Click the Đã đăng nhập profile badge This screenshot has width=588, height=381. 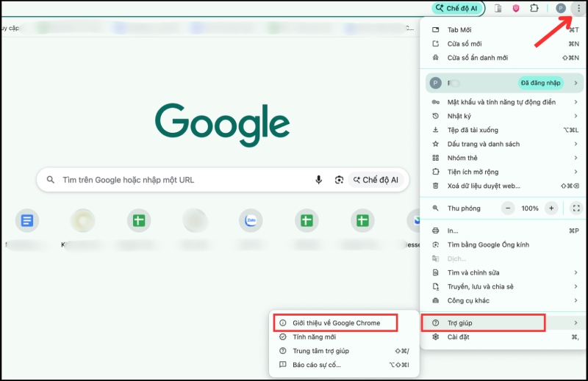click(x=539, y=83)
